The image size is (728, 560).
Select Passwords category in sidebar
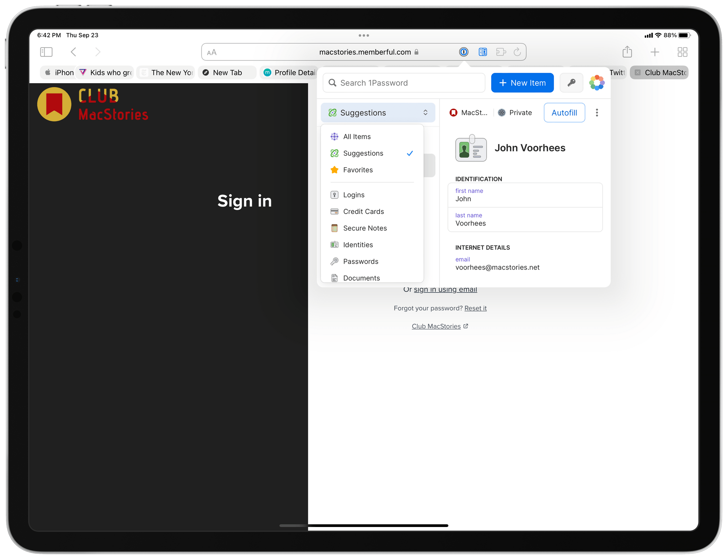click(361, 260)
